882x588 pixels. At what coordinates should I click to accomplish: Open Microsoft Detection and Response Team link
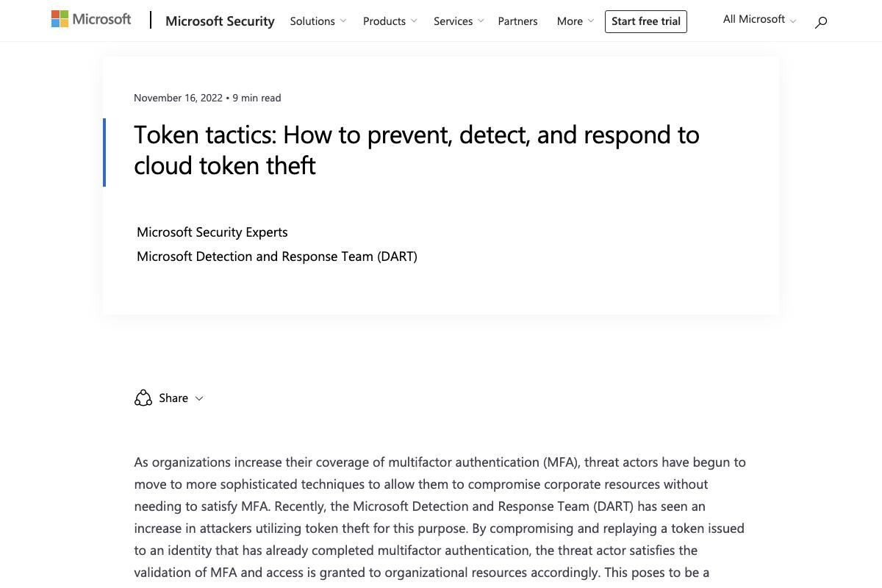tap(277, 257)
